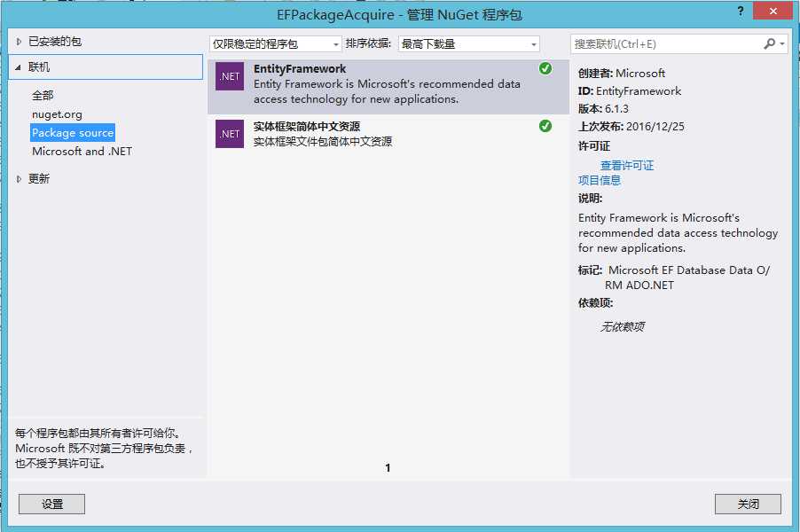This screenshot has width=800, height=532.
Task: Open the 最高下载量 sort dropdown
Action: point(469,43)
